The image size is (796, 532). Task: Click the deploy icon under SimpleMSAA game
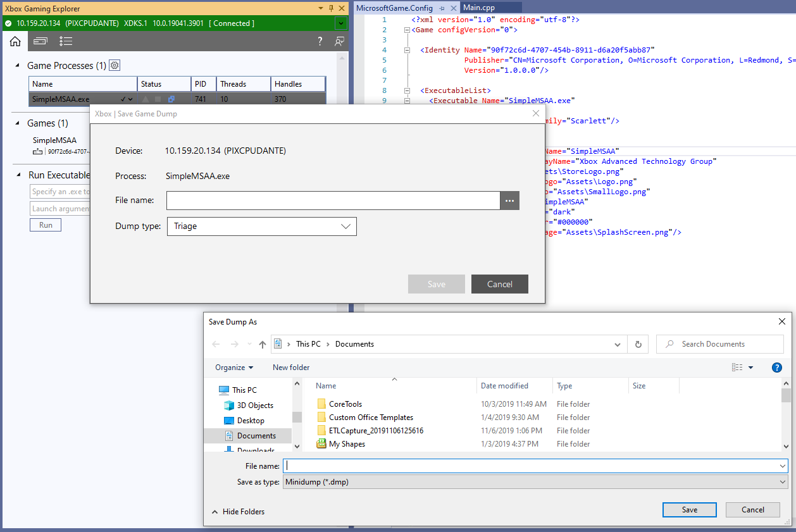39,152
